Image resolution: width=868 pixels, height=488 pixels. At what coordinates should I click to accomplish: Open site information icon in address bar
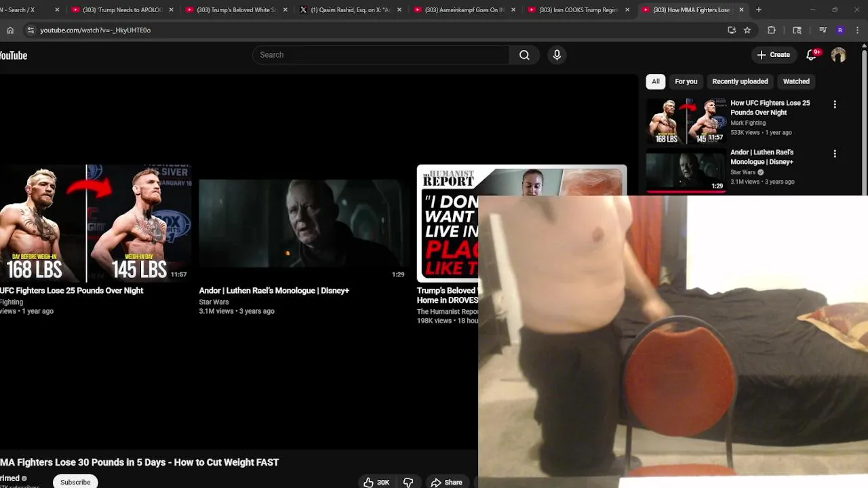tap(31, 30)
